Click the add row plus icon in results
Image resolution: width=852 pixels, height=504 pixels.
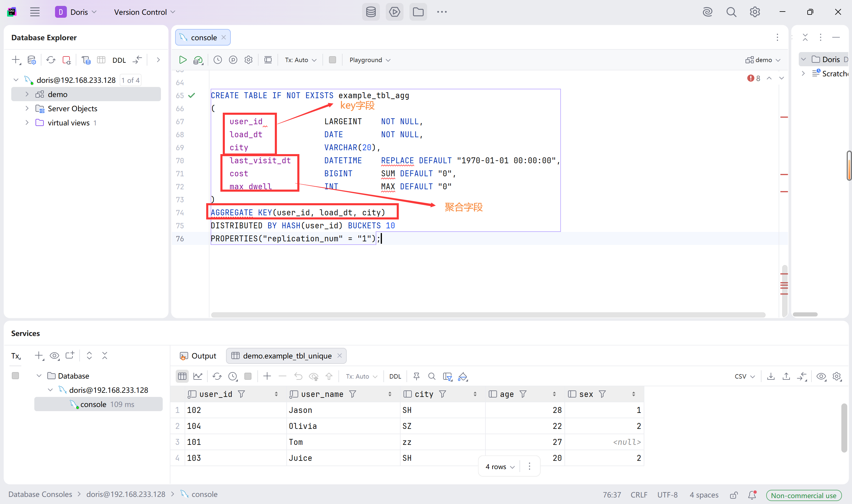tap(267, 376)
